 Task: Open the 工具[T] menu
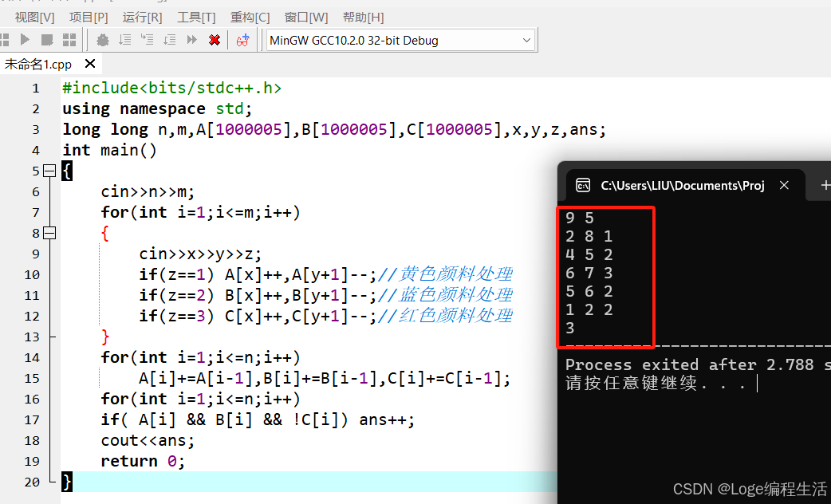pos(196,18)
